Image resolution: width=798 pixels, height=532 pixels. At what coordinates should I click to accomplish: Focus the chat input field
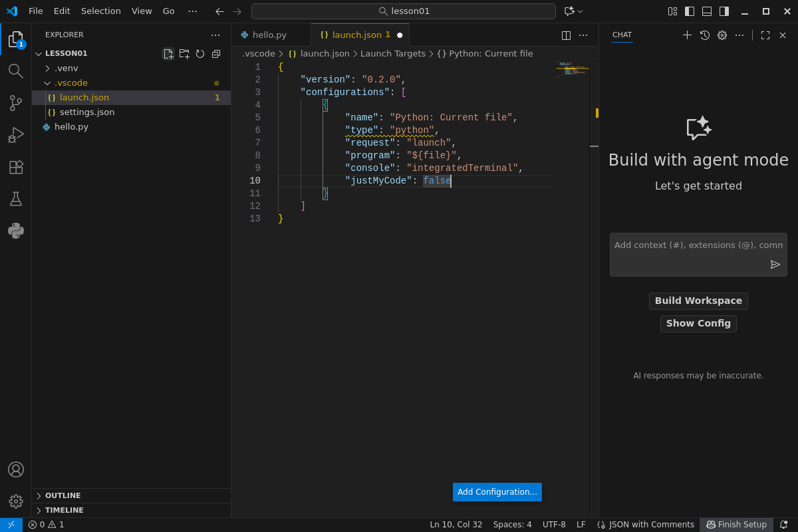[692, 245]
